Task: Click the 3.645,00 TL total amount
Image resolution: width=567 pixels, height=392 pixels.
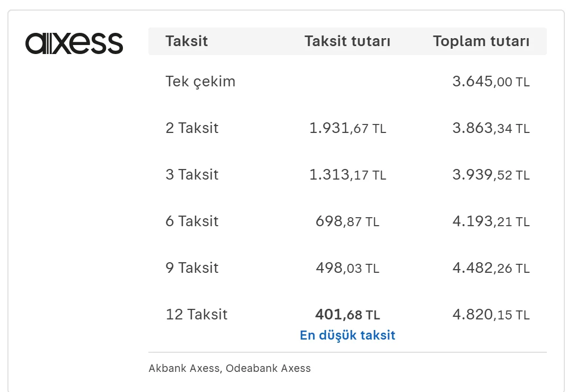Action: (491, 82)
